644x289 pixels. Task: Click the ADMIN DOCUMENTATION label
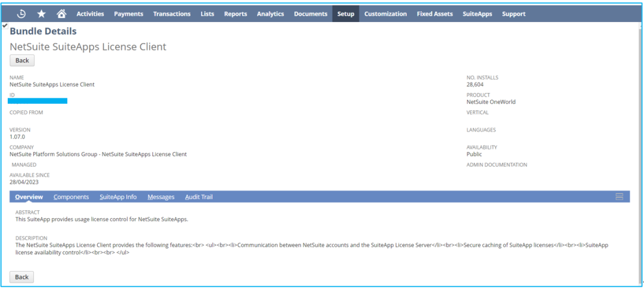pos(497,164)
